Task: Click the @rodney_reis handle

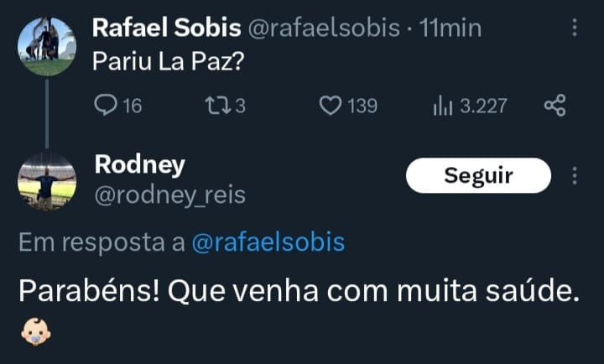Action: tap(169, 195)
